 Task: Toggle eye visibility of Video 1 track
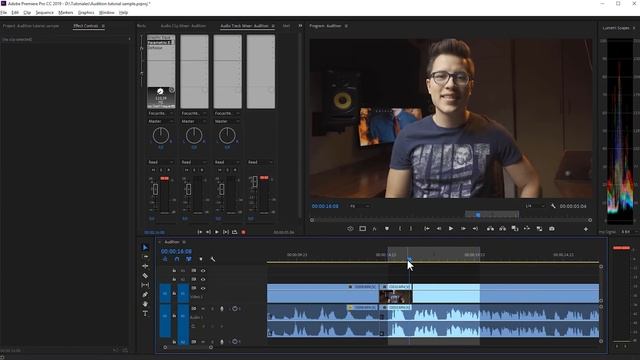coord(203,289)
